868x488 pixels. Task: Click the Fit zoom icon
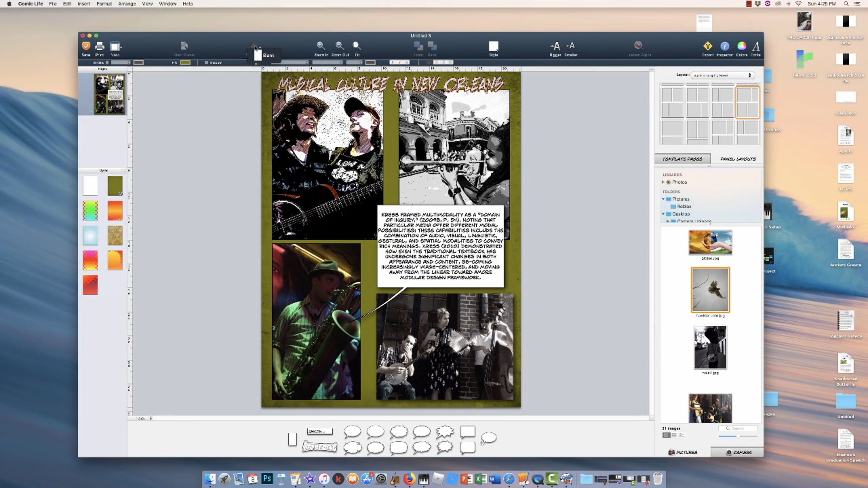(357, 46)
